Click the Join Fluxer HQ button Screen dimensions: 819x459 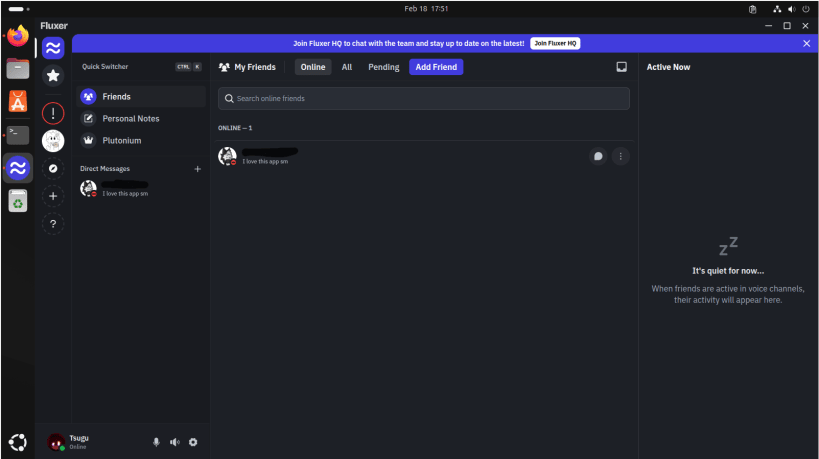click(x=555, y=43)
